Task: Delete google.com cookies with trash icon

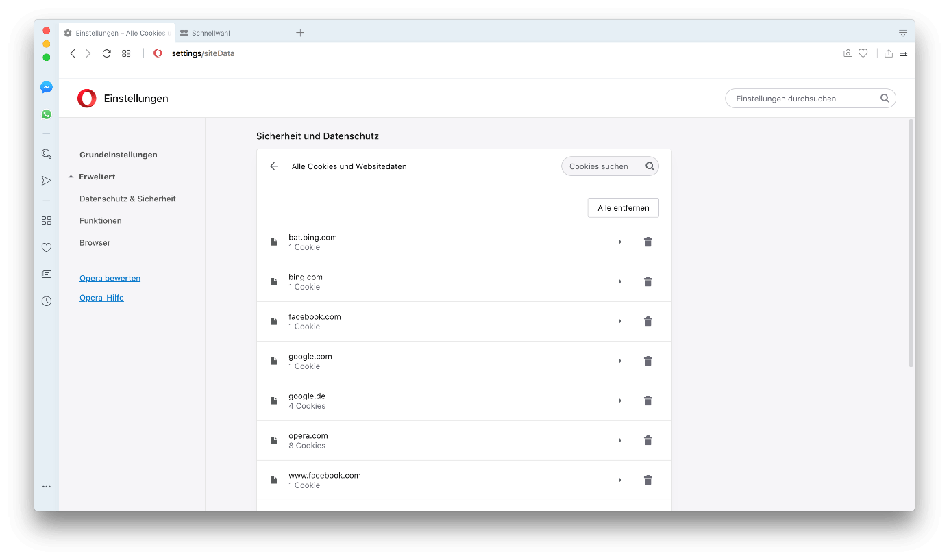Action: pos(648,361)
